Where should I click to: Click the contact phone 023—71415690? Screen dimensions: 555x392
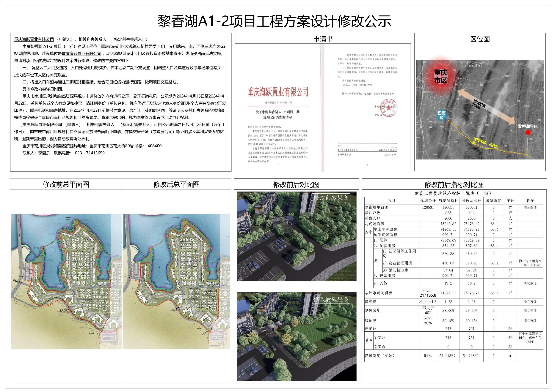pos(90,153)
